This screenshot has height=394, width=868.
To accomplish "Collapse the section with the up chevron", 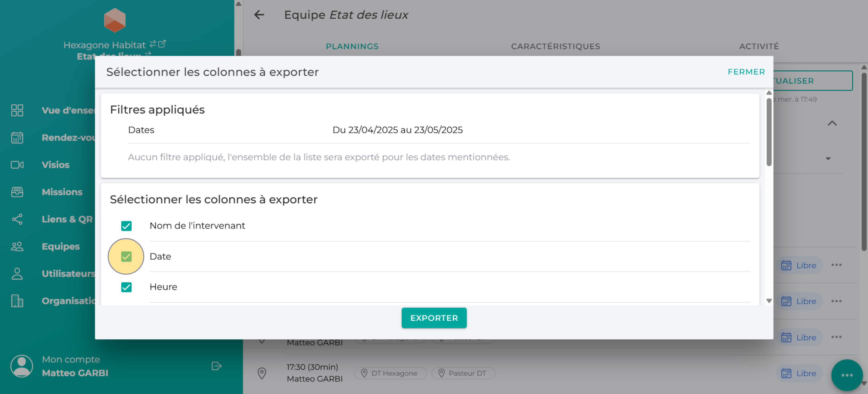I will pos(832,123).
